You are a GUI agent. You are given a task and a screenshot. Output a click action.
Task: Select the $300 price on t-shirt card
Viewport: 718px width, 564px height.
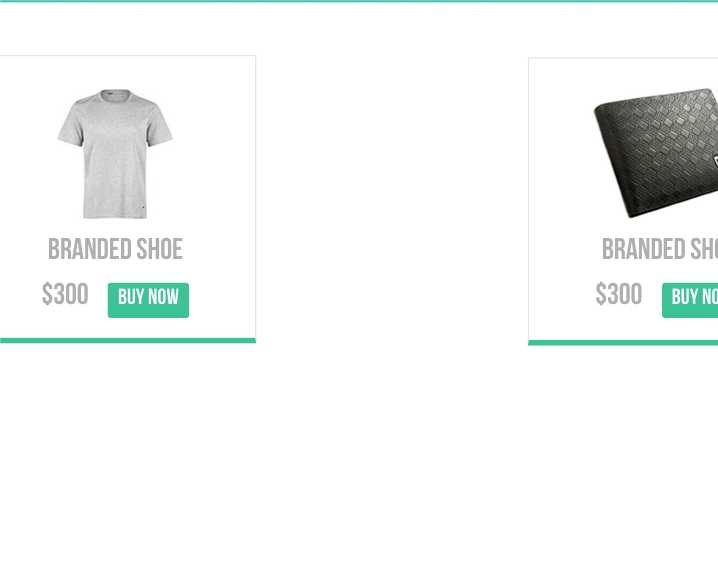(x=65, y=294)
